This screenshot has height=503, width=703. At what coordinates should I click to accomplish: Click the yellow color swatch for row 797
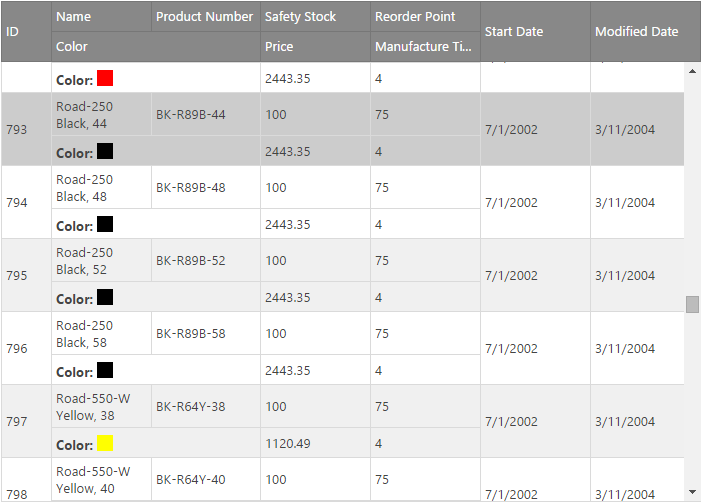pos(105,444)
